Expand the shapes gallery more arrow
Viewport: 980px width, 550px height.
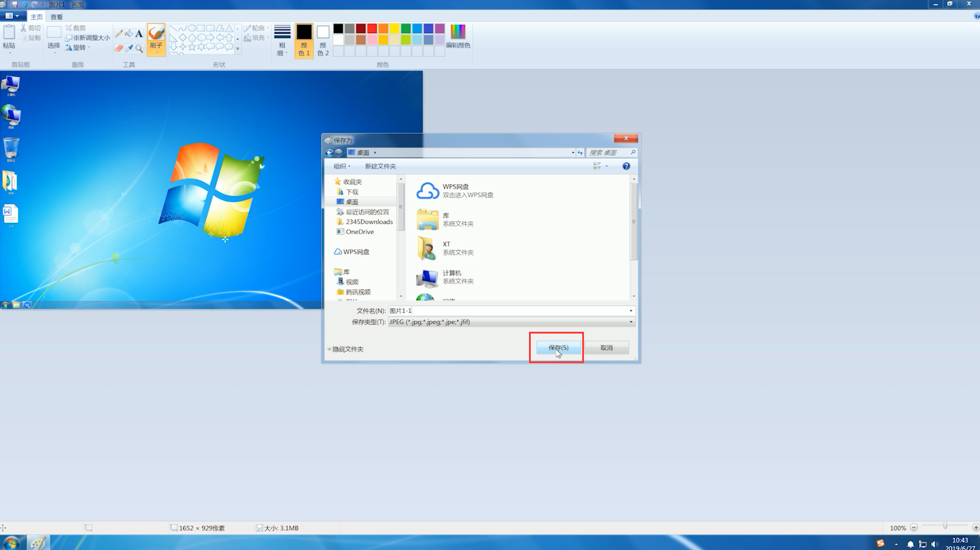[238, 50]
